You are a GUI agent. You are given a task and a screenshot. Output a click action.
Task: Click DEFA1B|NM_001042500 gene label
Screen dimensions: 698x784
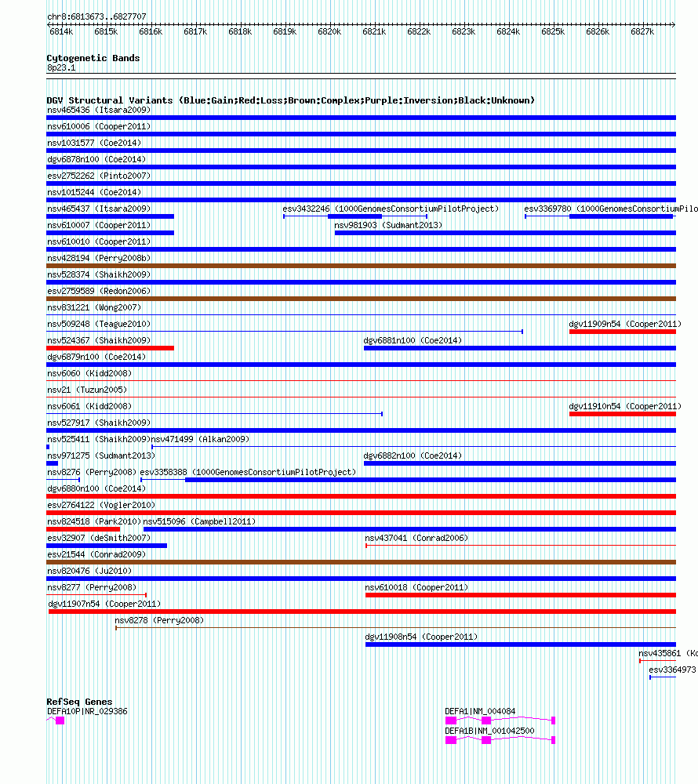(x=490, y=732)
